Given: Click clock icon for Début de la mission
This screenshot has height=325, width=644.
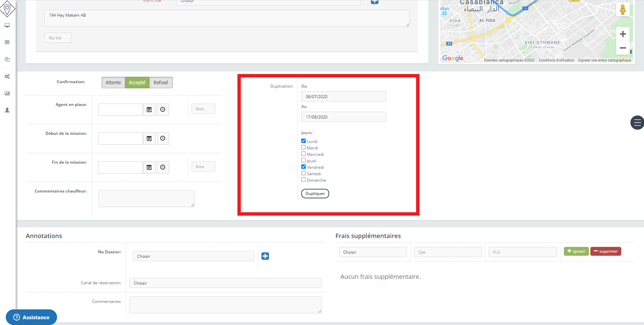Looking at the screenshot, I should [x=163, y=139].
